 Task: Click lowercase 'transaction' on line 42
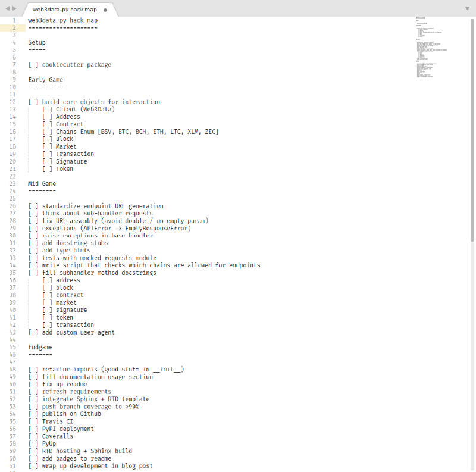[x=75, y=325]
